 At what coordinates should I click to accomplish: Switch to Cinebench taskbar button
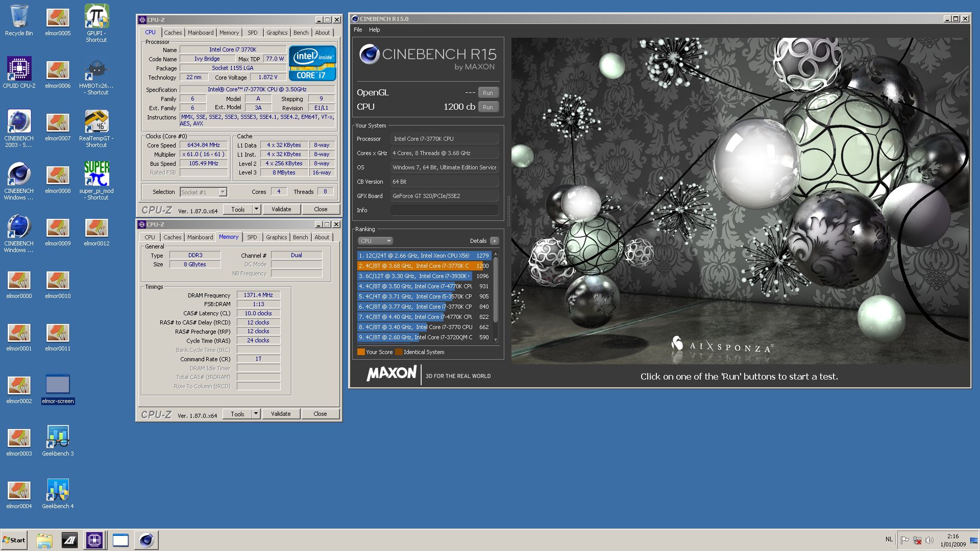[146, 540]
